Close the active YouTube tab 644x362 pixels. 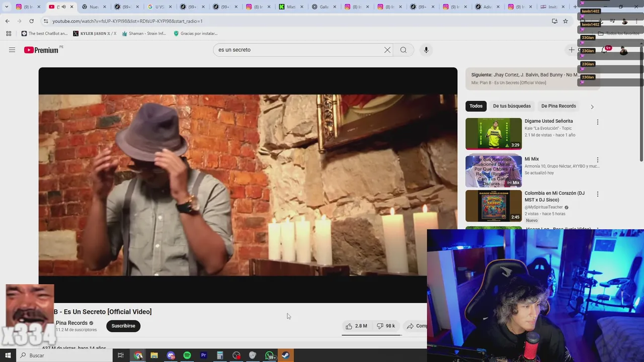(72, 7)
